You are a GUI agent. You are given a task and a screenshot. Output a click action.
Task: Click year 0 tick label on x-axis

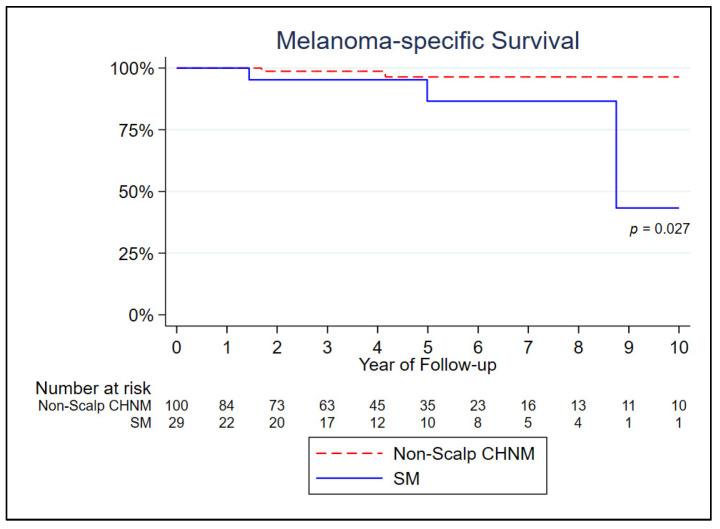(x=176, y=348)
